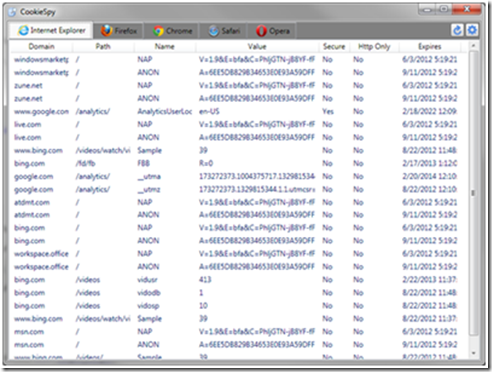This screenshot has height=372, width=492.
Task: Sort by the Expires column header
Action: [x=430, y=46]
